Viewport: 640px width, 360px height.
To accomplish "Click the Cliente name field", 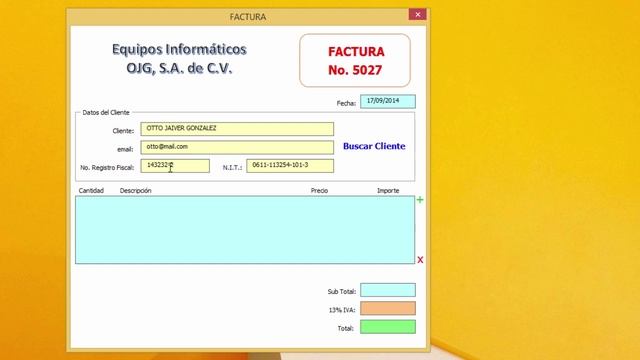I will pyautogui.click(x=237, y=129).
